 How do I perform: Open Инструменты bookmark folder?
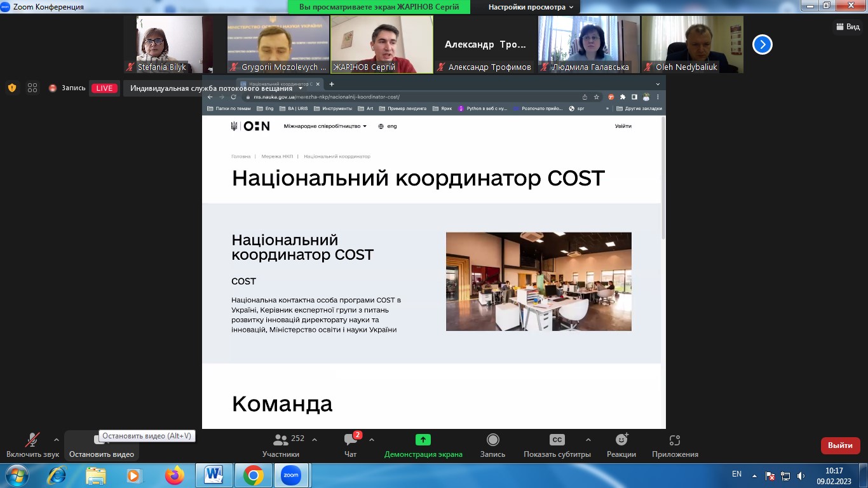pos(333,109)
